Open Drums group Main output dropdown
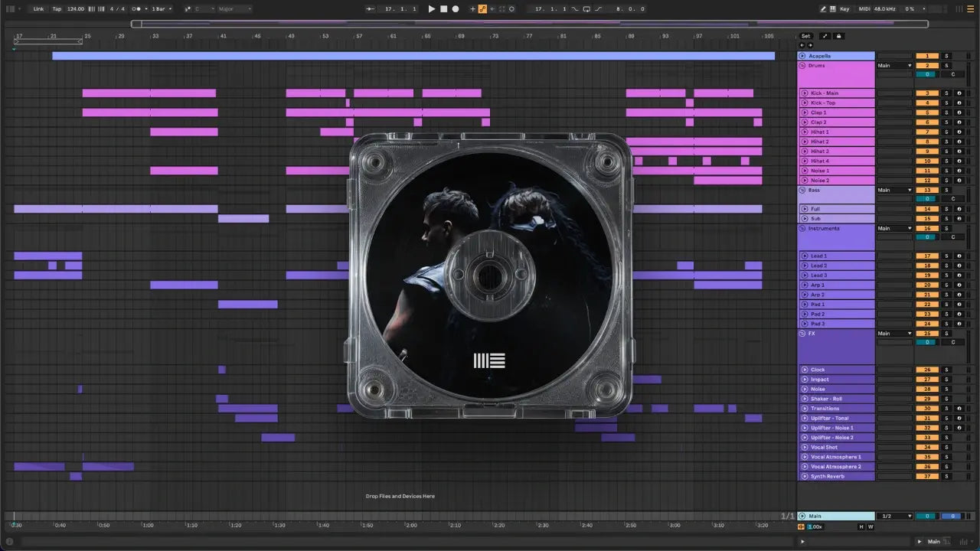 (x=894, y=66)
